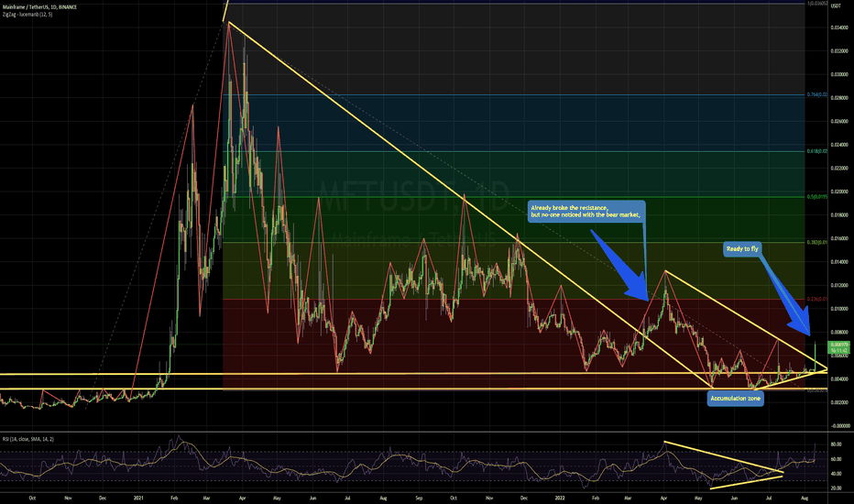This screenshot has height=504, width=854.
Task: Click the 0.764 Fibonacci level label
Action: click(x=817, y=94)
